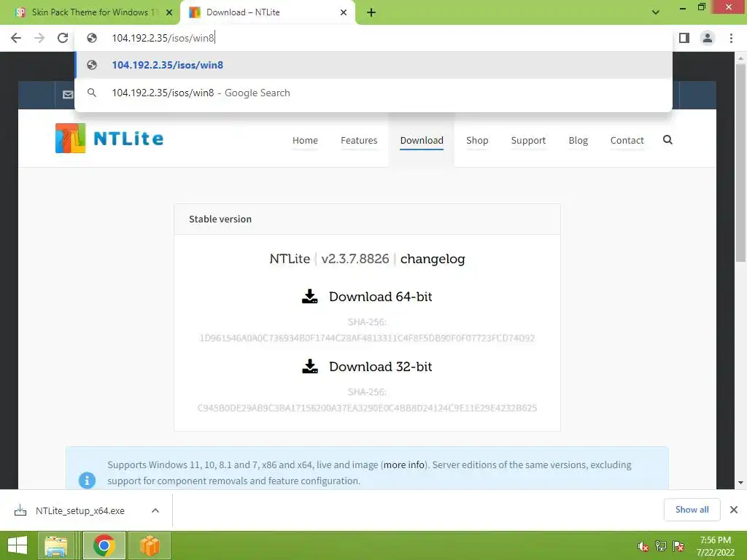Image resolution: width=747 pixels, height=560 pixels.
Task: Open the orange box taskbar app
Action: click(149, 545)
